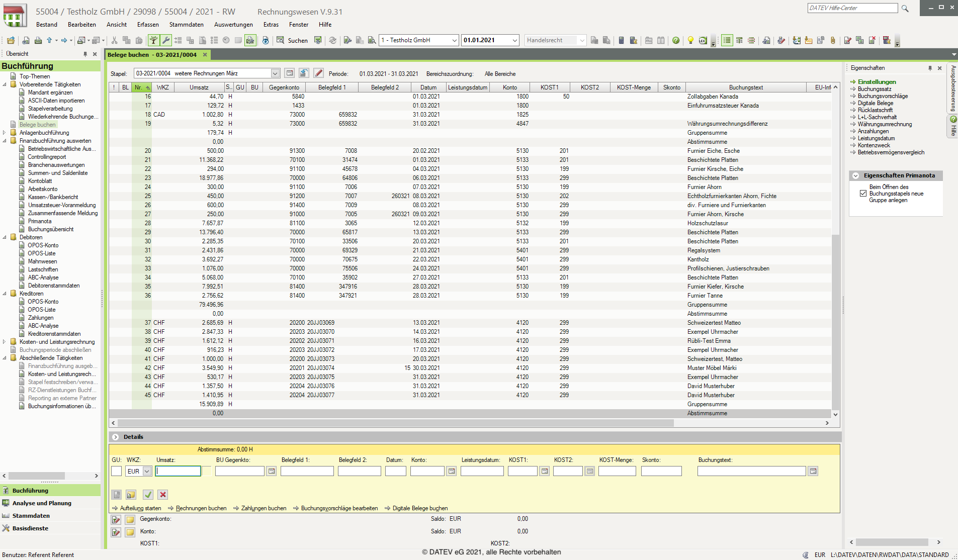This screenshot has width=958, height=560.
Task: Click the LEX info icon in toolbar
Action: click(703, 40)
